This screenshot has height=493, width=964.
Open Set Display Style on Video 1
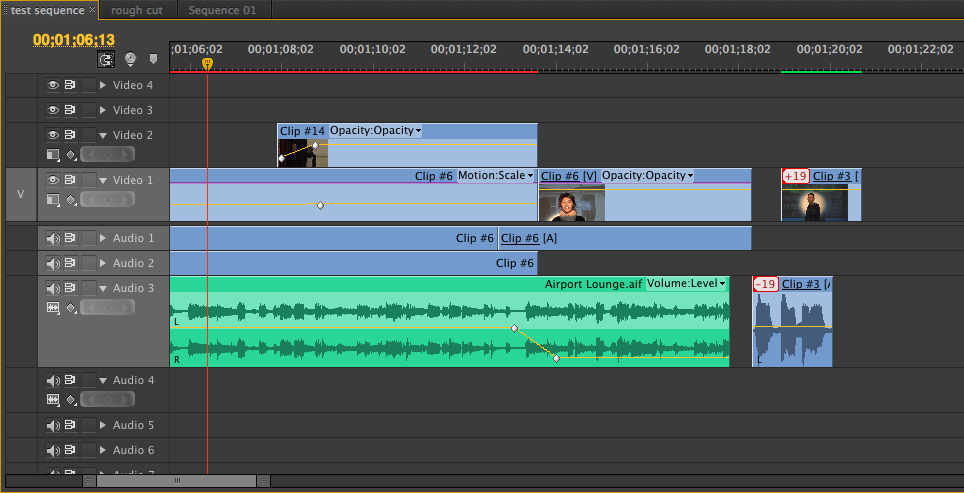[53, 199]
